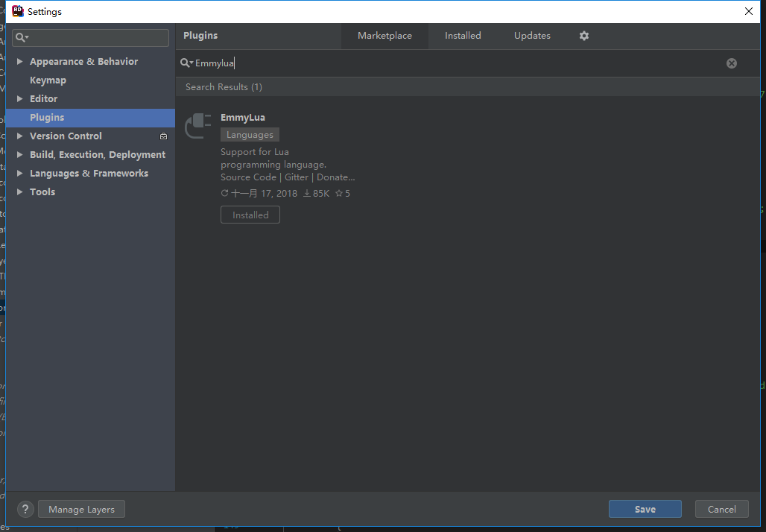Click the lock icon beside Version Control
Viewport: 766px width, 532px height.
pos(163,136)
